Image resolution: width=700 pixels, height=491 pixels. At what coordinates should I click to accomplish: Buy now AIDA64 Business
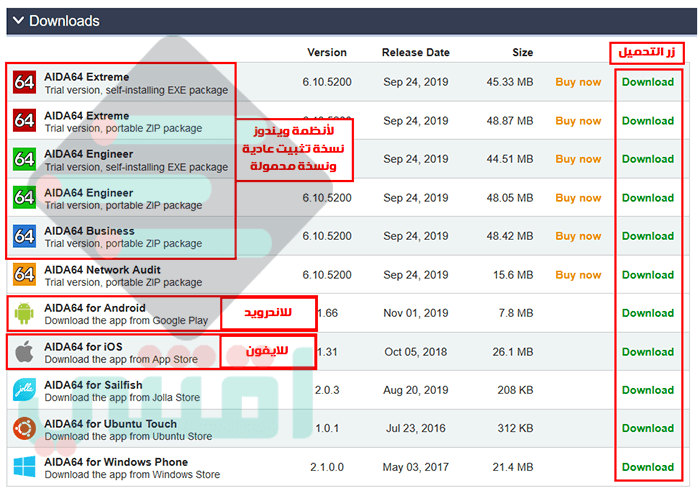tap(578, 236)
